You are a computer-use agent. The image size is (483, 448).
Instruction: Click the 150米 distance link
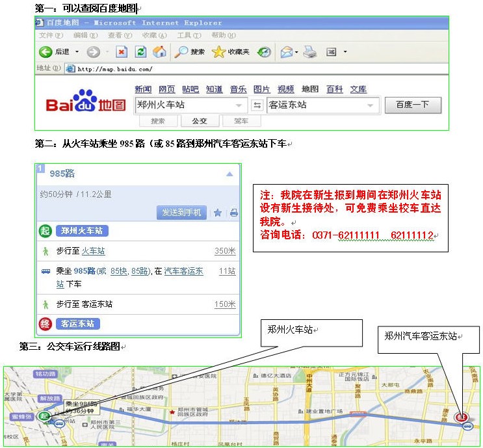point(225,304)
